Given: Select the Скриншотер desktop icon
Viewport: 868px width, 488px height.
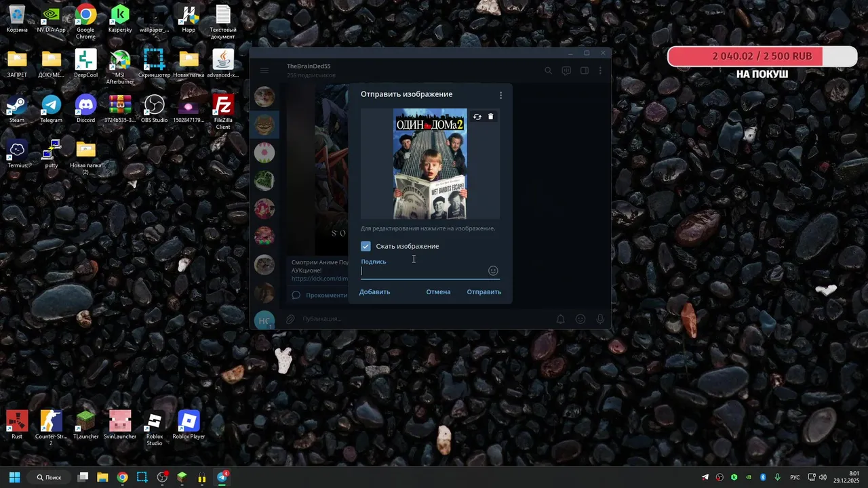Looking at the screenshot, I should (154, 64).
